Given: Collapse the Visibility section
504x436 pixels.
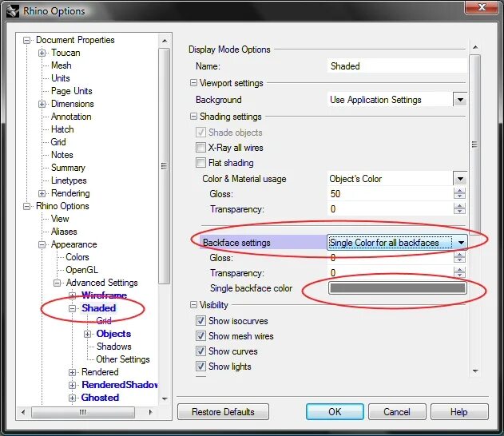Looking at the screenshot, I should 193,304.
